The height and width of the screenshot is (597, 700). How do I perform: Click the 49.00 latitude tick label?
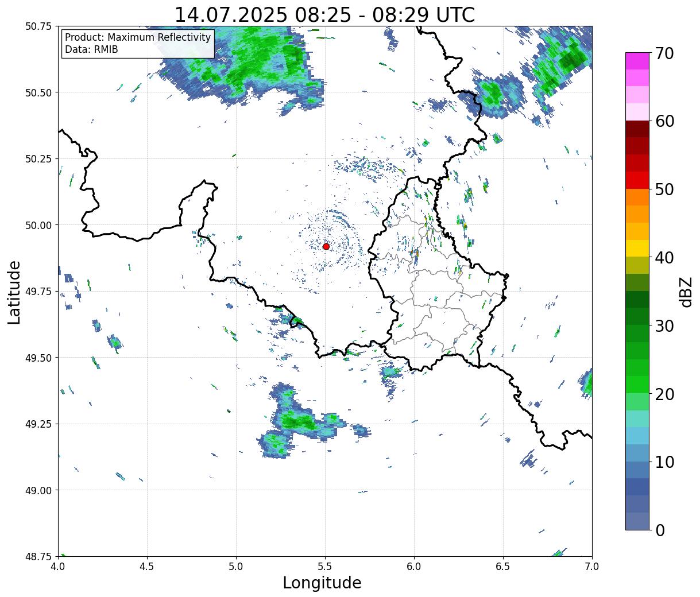38,490
